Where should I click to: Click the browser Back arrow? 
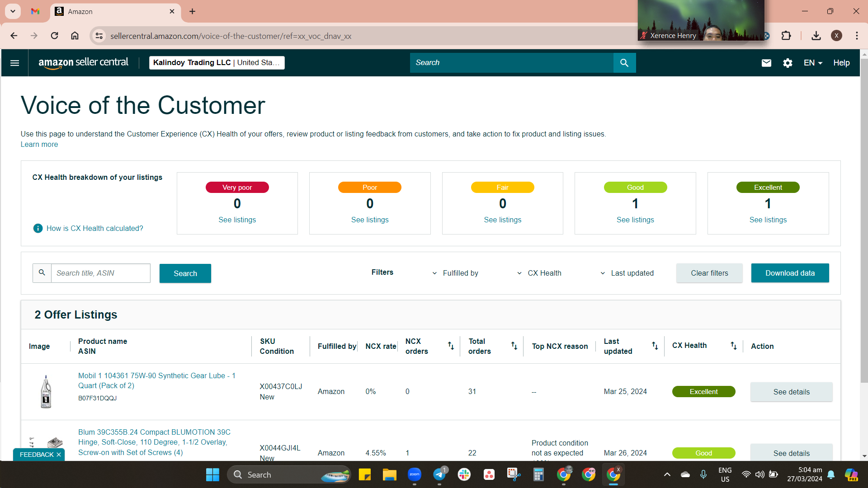pyautogui.click(x=14, y=36)
